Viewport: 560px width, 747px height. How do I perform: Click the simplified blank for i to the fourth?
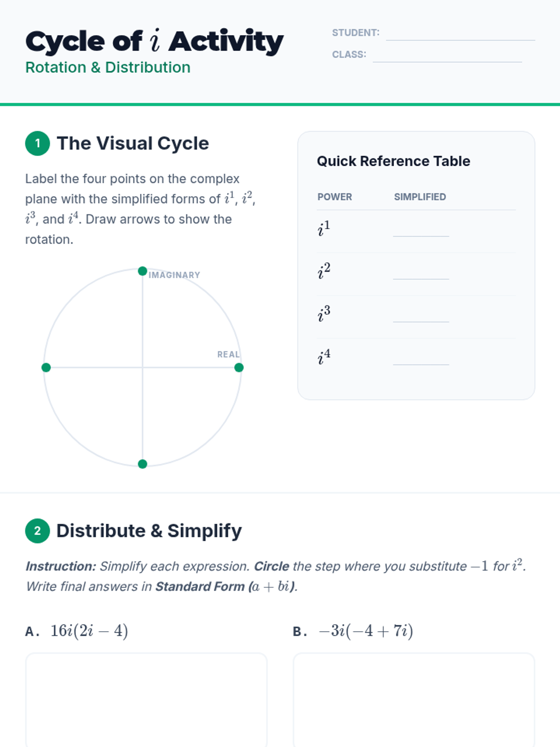pos(421,359)
